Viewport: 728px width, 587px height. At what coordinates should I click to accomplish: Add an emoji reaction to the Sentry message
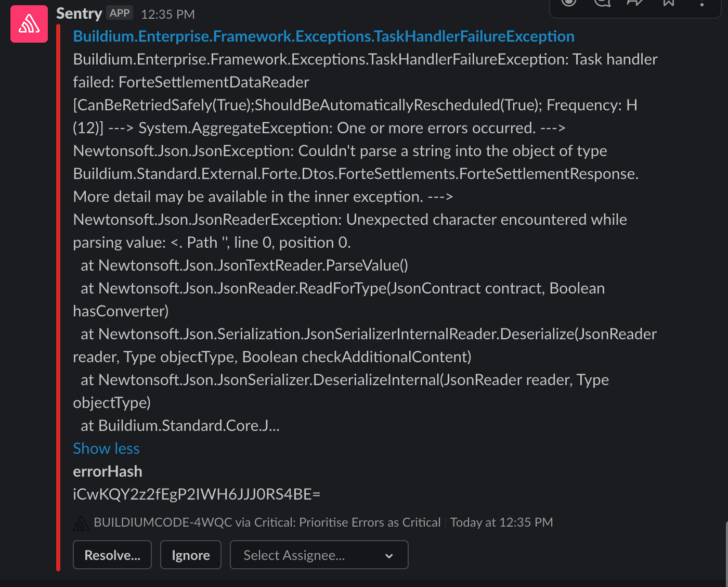568,4
